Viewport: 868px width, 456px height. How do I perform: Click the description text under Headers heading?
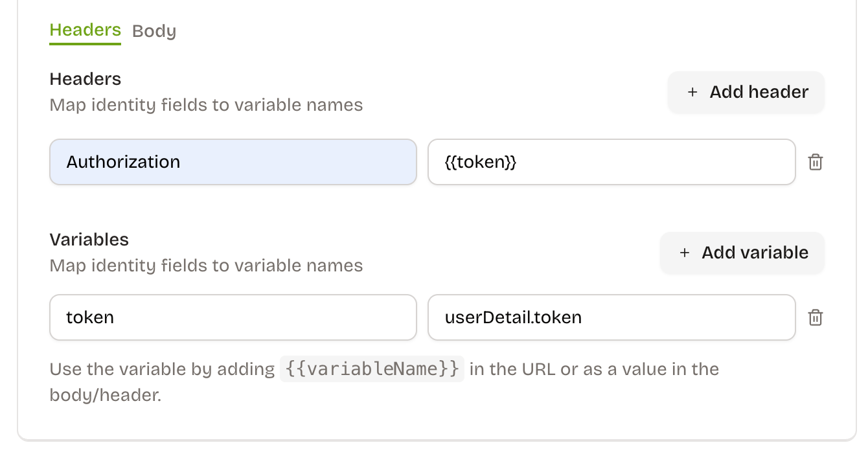tap(206, 105)
